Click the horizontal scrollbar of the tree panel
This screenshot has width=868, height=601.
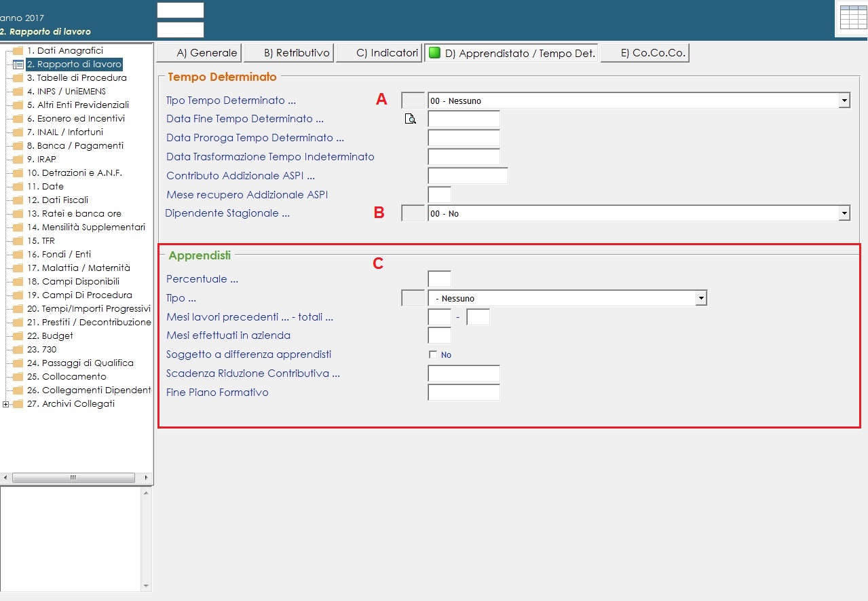click(73, 478)
